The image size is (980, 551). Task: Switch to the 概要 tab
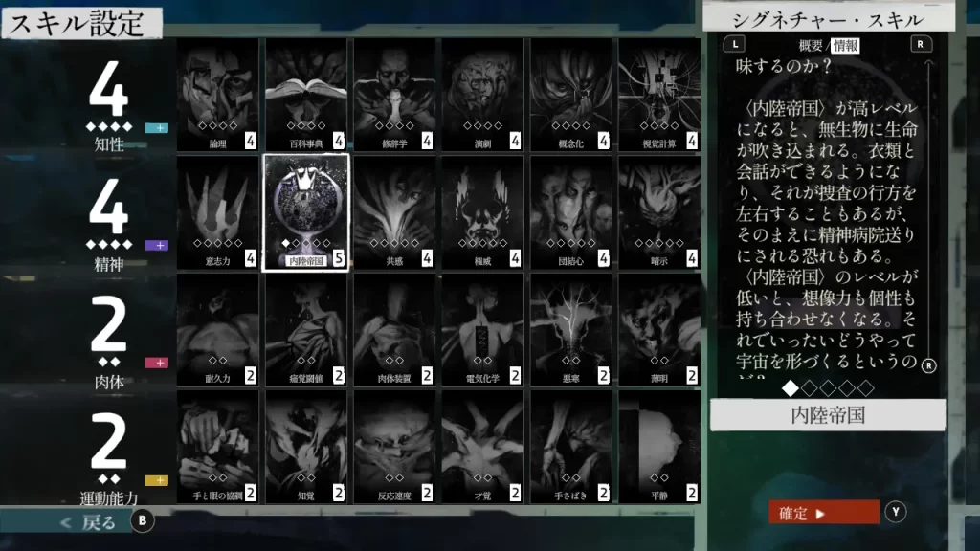click(811, 45)
